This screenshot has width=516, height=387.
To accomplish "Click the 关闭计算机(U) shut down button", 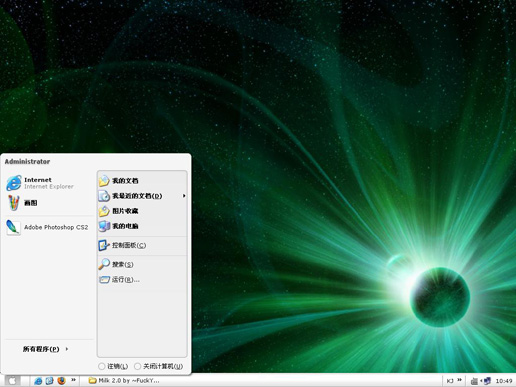I will click(x=159, y=366).
